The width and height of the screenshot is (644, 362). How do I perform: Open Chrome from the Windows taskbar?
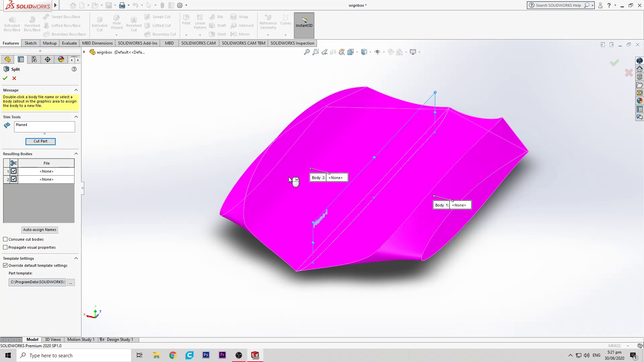(x=173, y=355)
